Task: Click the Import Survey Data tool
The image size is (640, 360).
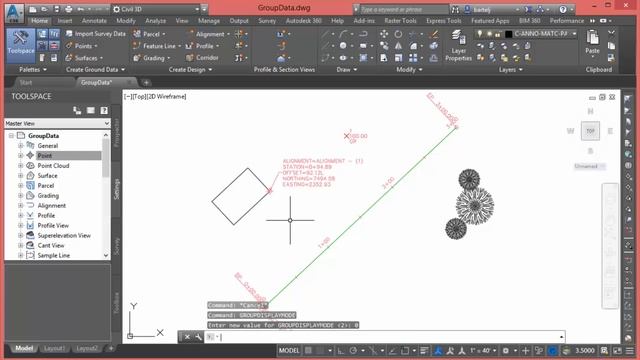Action: [x=96, y=34]
